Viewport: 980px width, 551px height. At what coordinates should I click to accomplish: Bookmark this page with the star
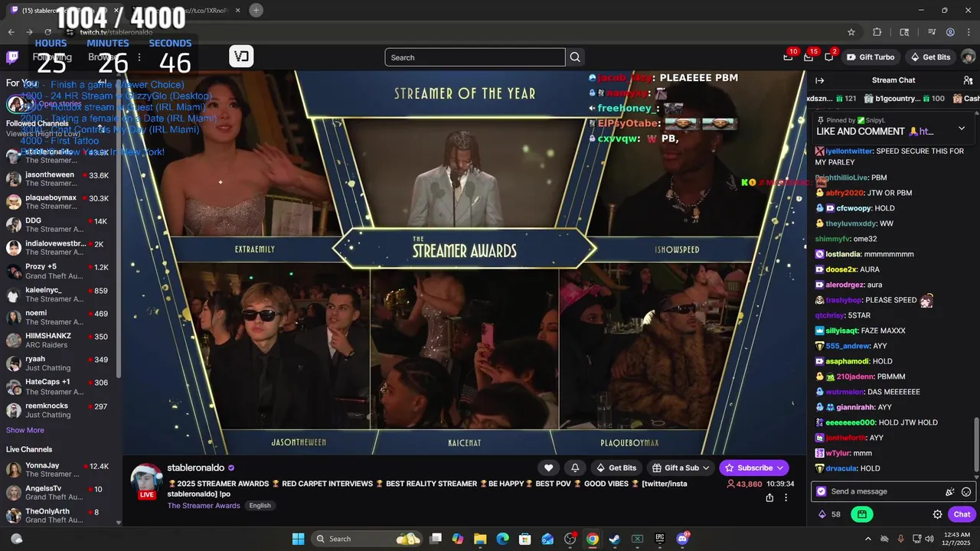coord(851,32)
